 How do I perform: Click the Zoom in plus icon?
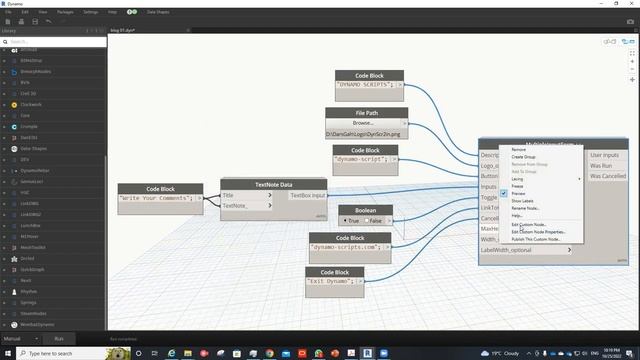632,61
